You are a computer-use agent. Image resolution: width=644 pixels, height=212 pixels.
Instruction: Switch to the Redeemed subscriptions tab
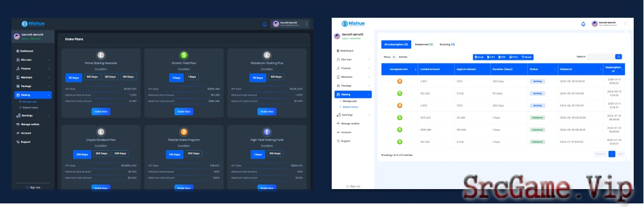(x=424, y=44)
